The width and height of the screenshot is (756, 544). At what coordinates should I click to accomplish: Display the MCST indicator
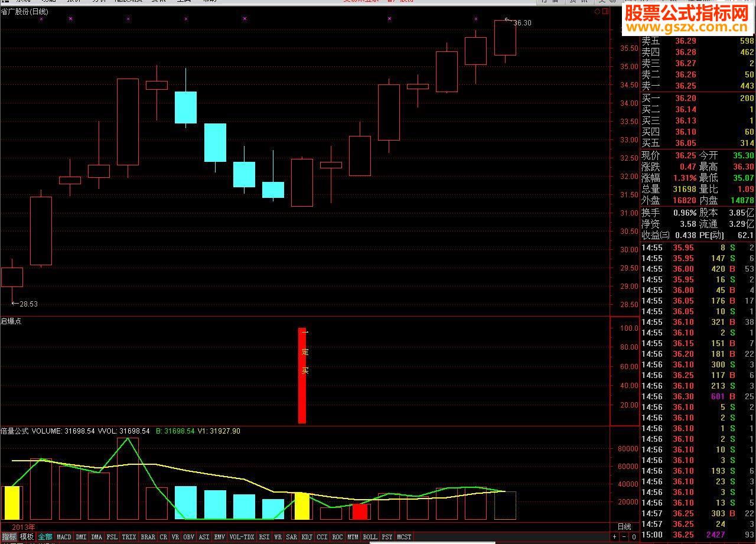[x=404, y=537]
